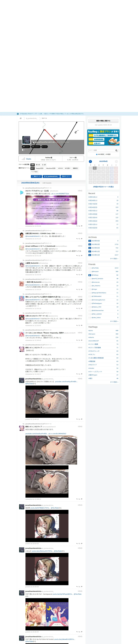
Task: Toggle Mentionを除く filter
Action: [51, 168]
